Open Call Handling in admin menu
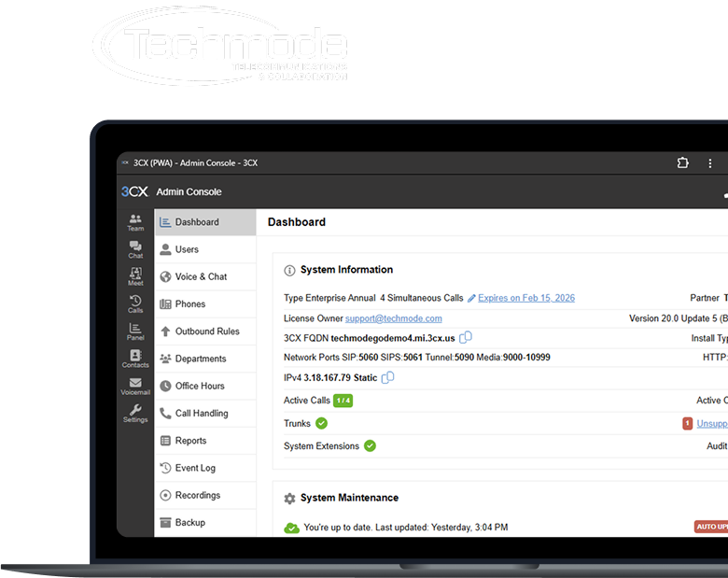This screenshot has width=728, height=578. [205, 414]
